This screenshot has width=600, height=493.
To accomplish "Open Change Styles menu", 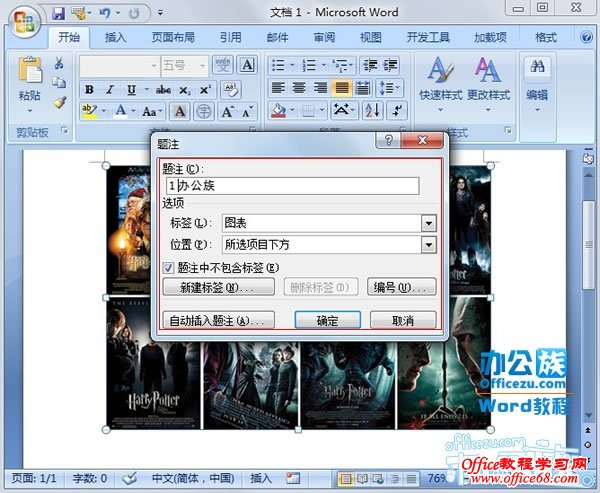I will 488,84.
